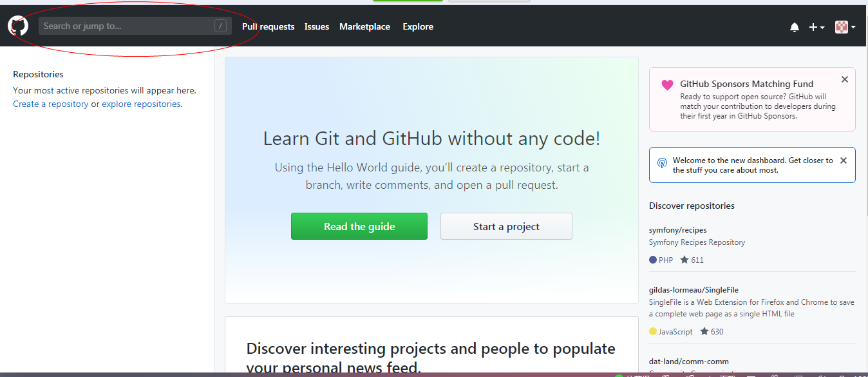Click the explore repositories link

(141, 104)
